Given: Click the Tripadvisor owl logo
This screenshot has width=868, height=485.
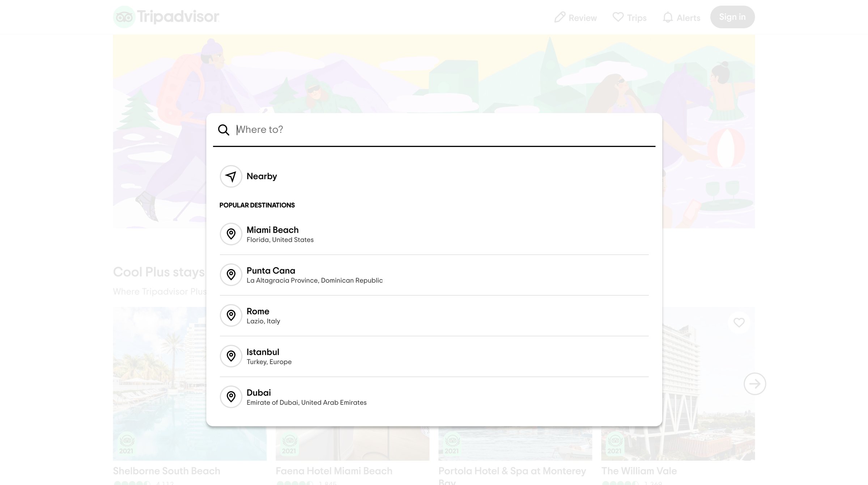Looking at the screenshot, I should click(124, 17).
